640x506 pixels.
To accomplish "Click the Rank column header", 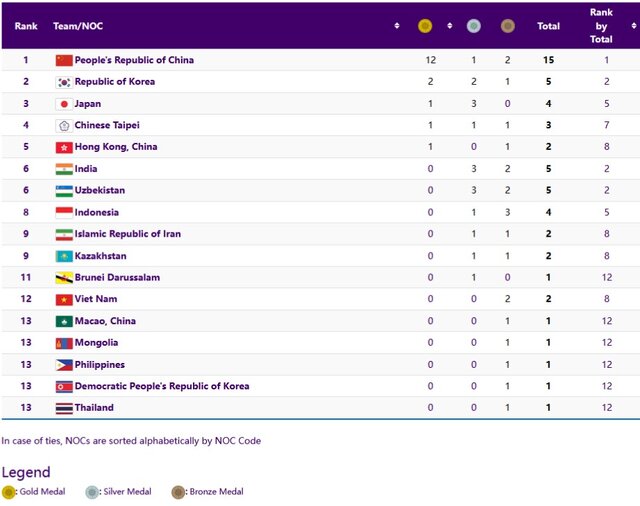I will [26, 26].
